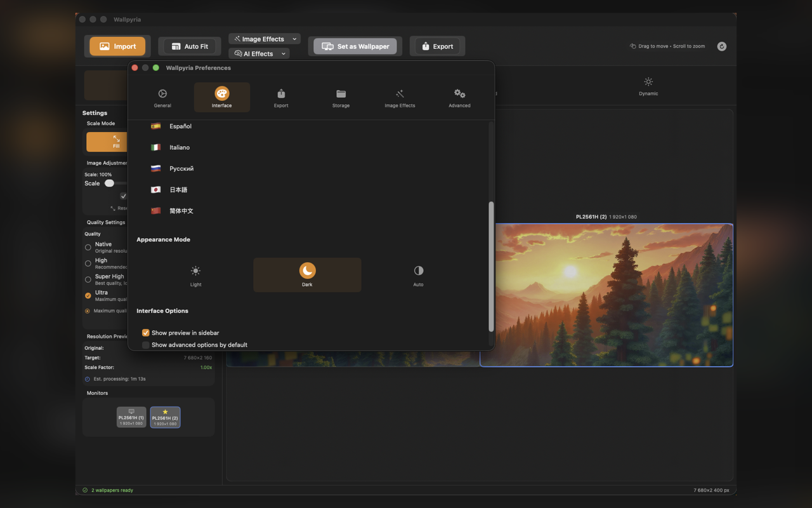Screen dimensions: 812x508
Task: Click the Auto Fit button
Action: coord(190,46)
